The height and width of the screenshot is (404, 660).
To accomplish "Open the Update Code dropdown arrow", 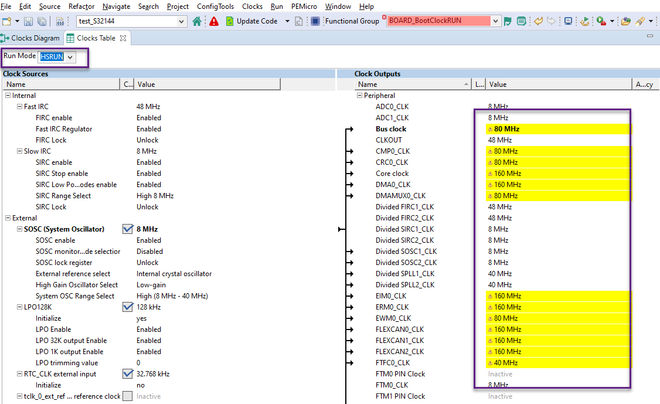I will tap(287, 21).
